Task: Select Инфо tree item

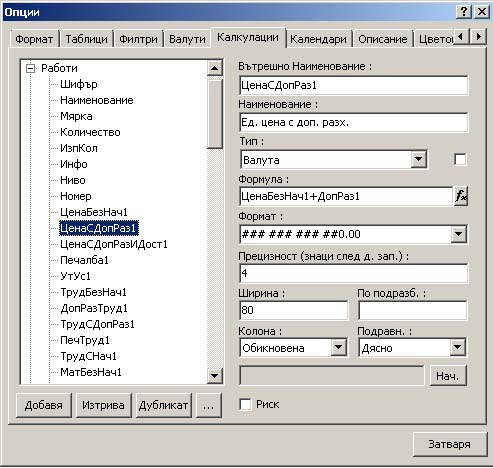Action: [74, 164]
